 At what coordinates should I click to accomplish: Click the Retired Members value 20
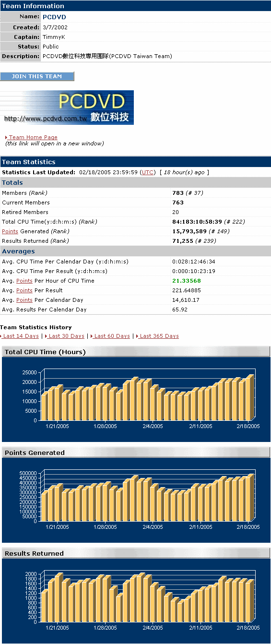[175, 212]
